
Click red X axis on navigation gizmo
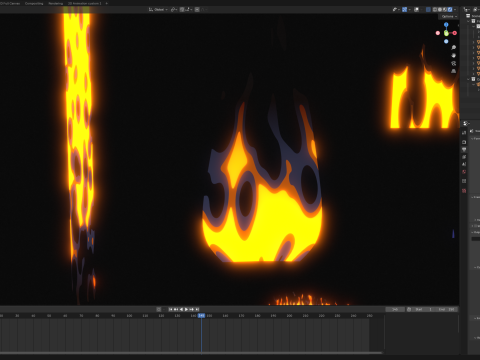pyautogui.click(x=454, y=33)
